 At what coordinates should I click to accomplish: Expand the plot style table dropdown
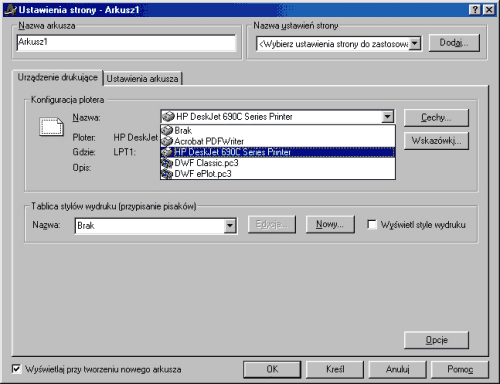[x=230, y=226]
